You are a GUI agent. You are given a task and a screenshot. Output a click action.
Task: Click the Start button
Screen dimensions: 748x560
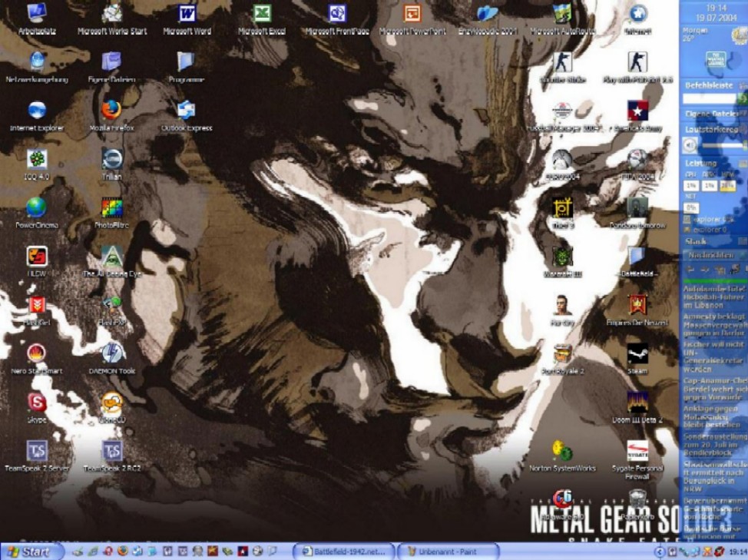coord(31,552)
